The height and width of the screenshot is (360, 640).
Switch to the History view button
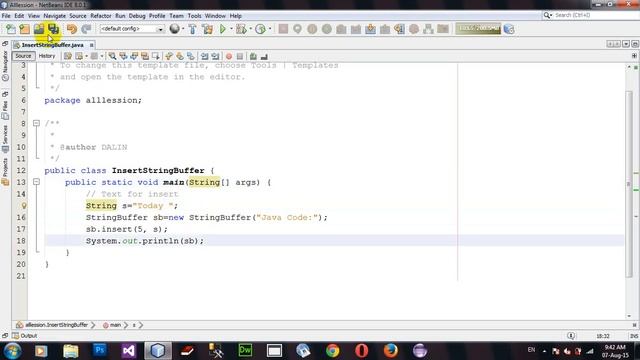tap(47, 56)
